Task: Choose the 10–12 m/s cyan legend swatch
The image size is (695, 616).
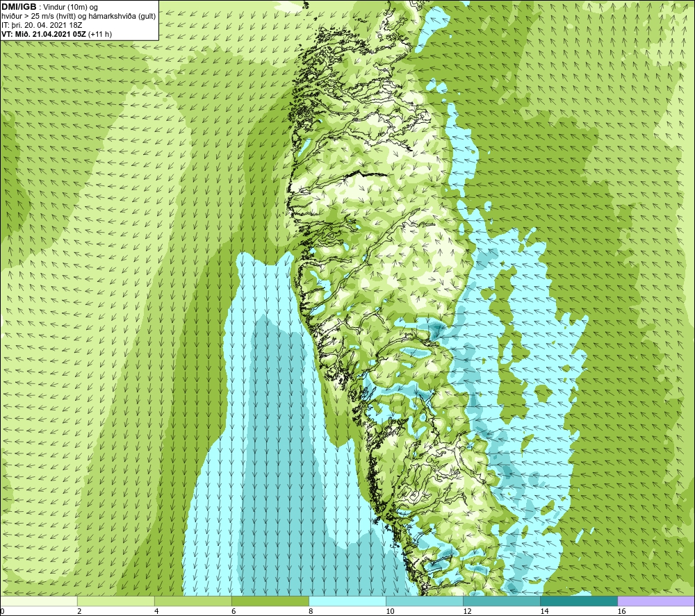Action: [x=425, y=601]
